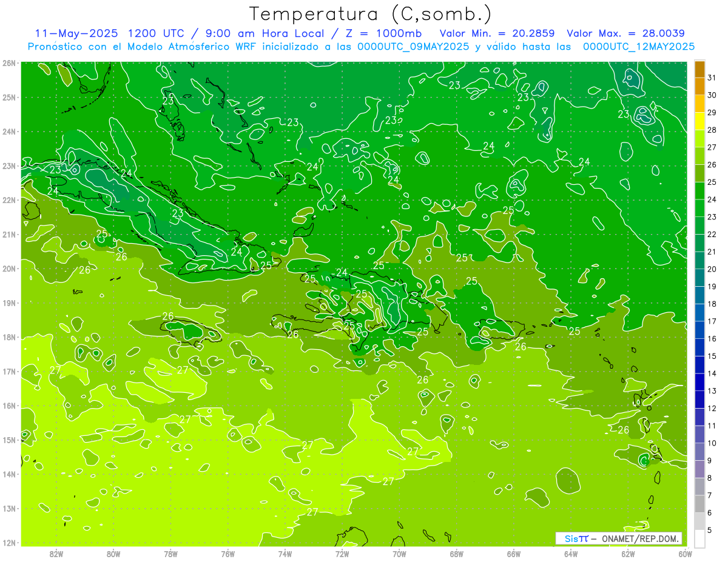Click the '26N' latitude axis label
The width and height of the screenshot is (728, 562).
tap(9, 63)
